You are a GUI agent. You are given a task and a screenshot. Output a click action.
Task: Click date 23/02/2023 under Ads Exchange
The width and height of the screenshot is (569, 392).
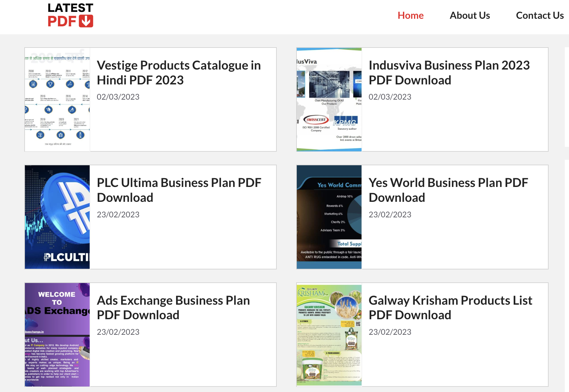pos(118,332)
